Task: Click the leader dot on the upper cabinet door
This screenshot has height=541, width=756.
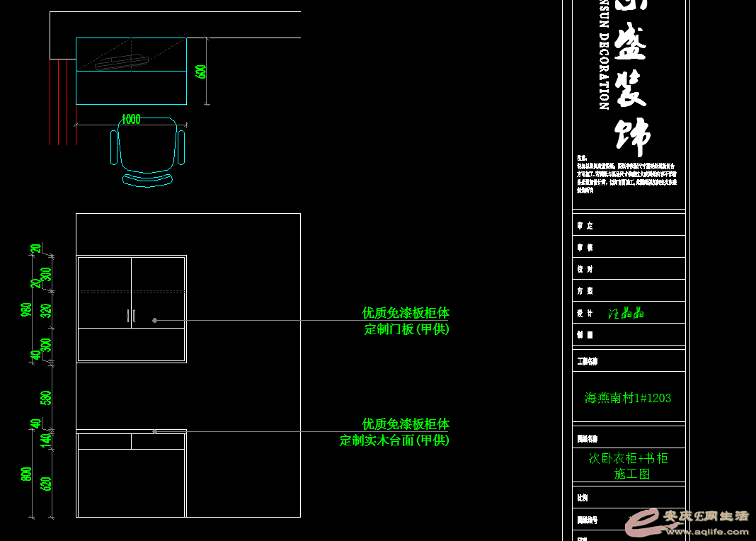Action: coord(155,321)
